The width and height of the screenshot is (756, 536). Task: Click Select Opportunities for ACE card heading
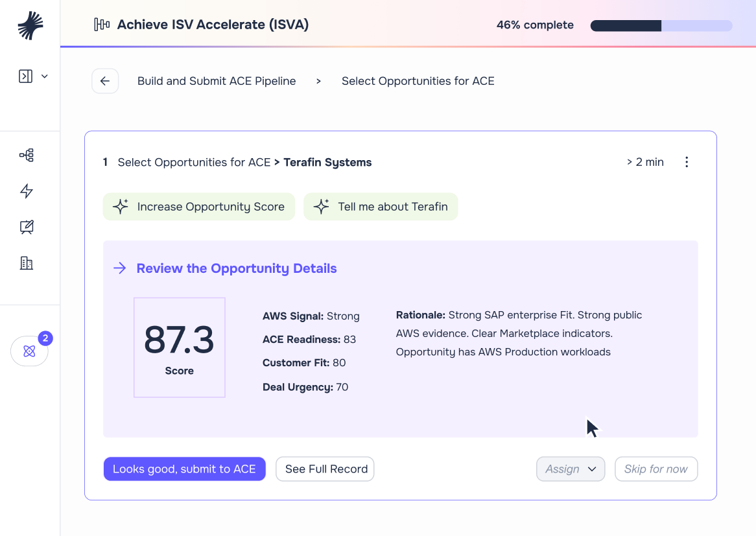(x=194, y=163)
